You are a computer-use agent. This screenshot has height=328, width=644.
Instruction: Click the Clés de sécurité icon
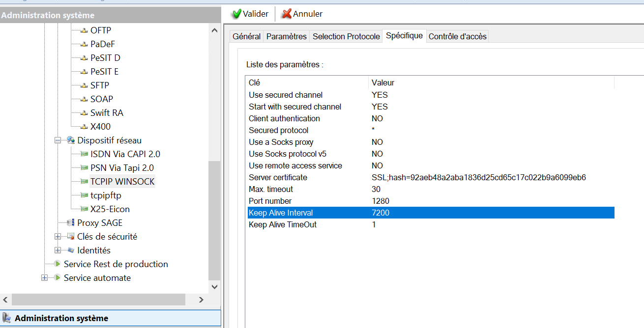pyautogui.click(x=71, y=237)
